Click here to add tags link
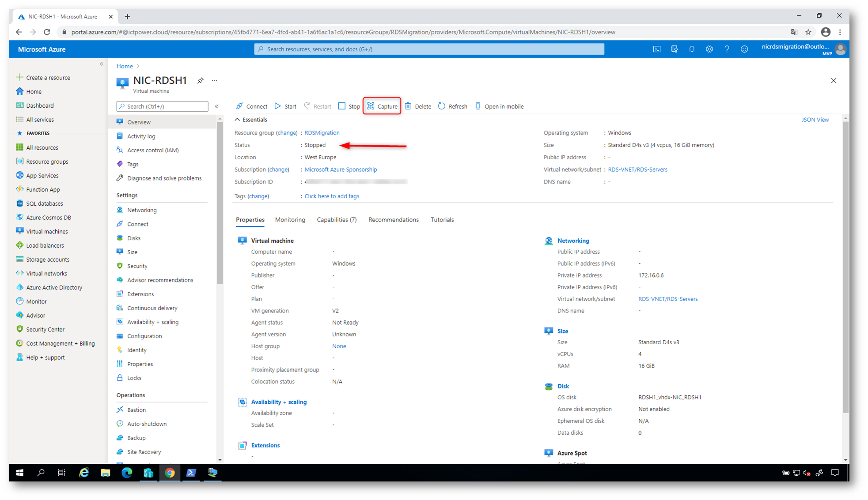Viewport: 868px width, 500px height. (x=332, y=196)
